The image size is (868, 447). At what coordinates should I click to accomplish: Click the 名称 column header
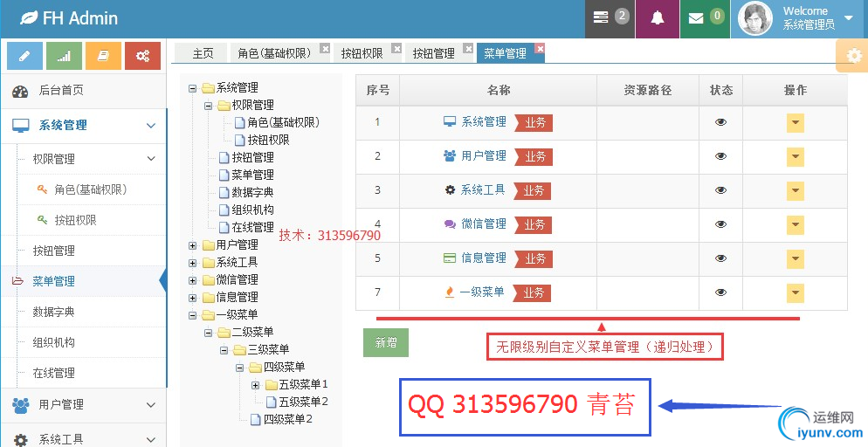(499, 90)
